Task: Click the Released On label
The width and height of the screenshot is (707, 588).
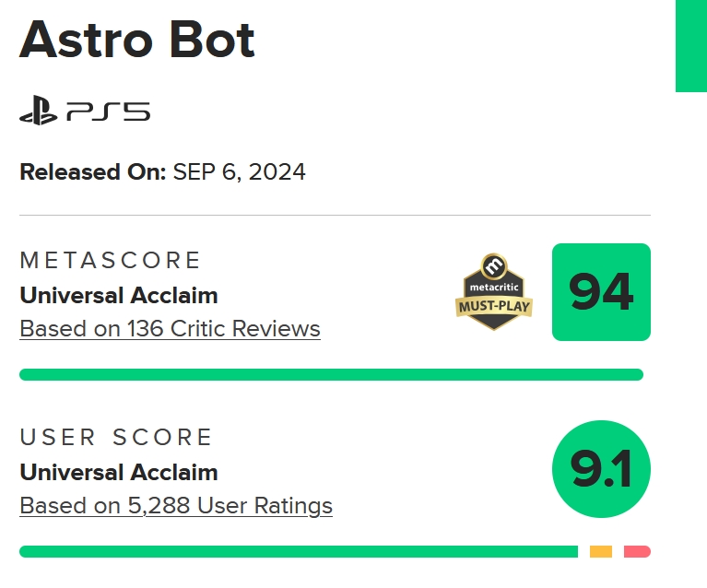Action: click(x=92, y=171)
